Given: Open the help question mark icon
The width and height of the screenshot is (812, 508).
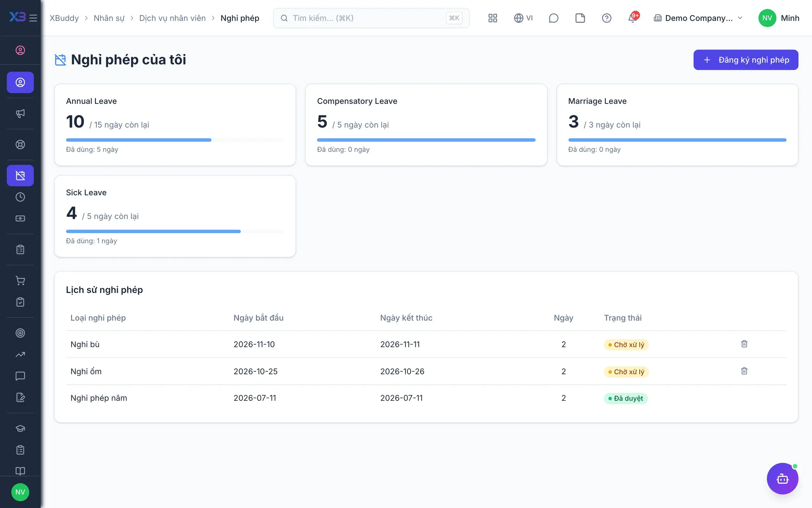Looking at the screenshot, I should point(606,18).
